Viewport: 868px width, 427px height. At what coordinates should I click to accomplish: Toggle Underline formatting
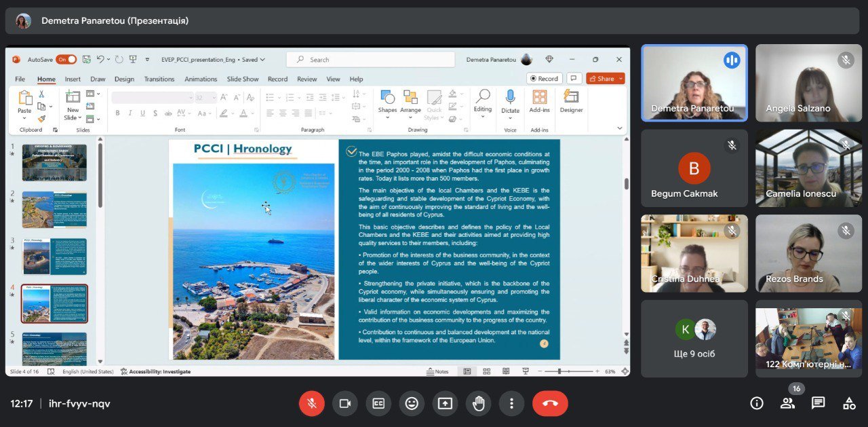(x=142, y=113)
